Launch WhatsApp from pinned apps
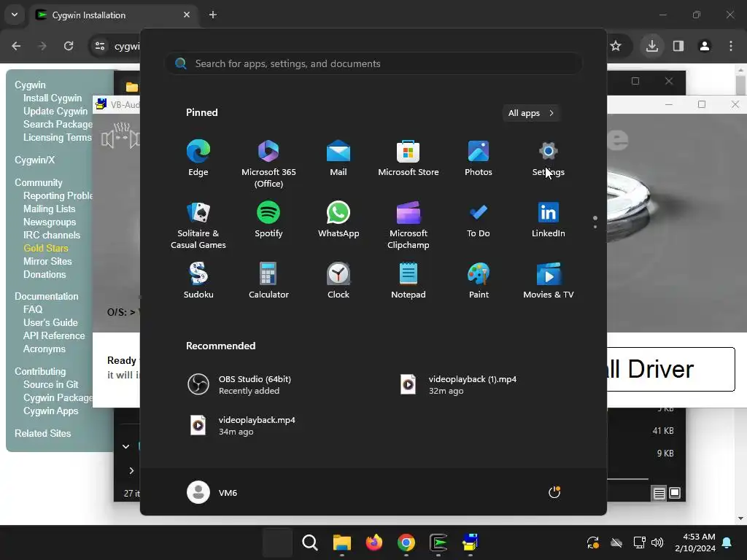Screen dimensions: 747x560 point(338,220)
